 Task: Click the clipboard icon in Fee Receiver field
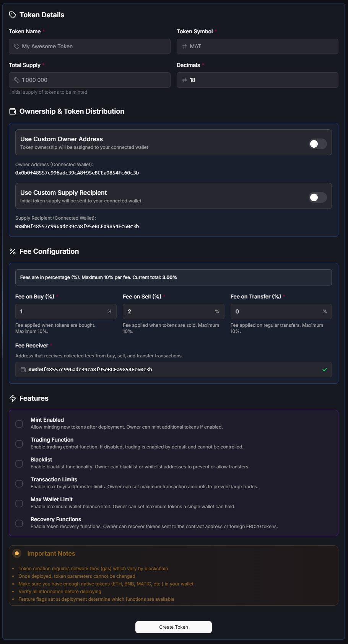tap(23, 370)
